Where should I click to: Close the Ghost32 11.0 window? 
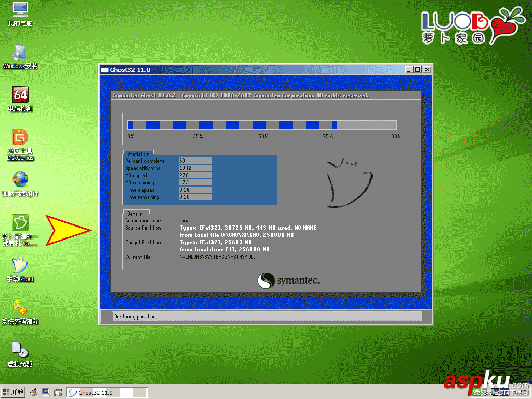[x=427, y=70]
